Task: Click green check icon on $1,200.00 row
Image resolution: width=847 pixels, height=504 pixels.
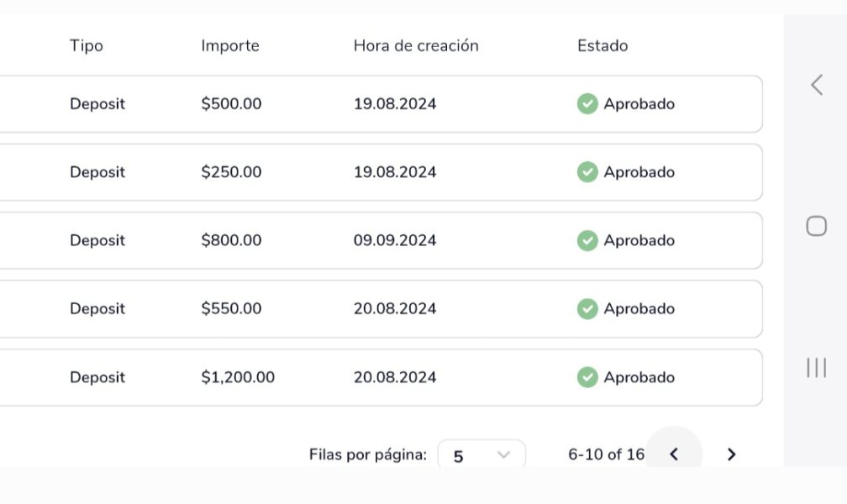Action: click(x=587, y=377)
